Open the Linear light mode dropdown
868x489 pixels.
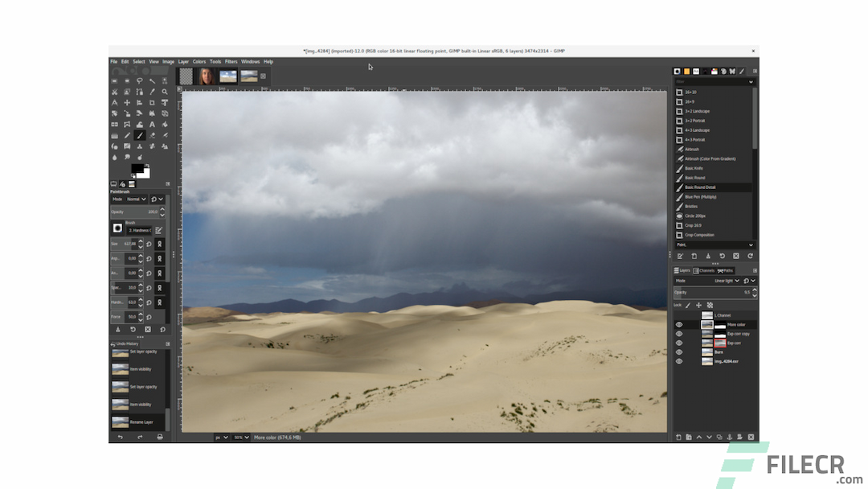[725, 281]
